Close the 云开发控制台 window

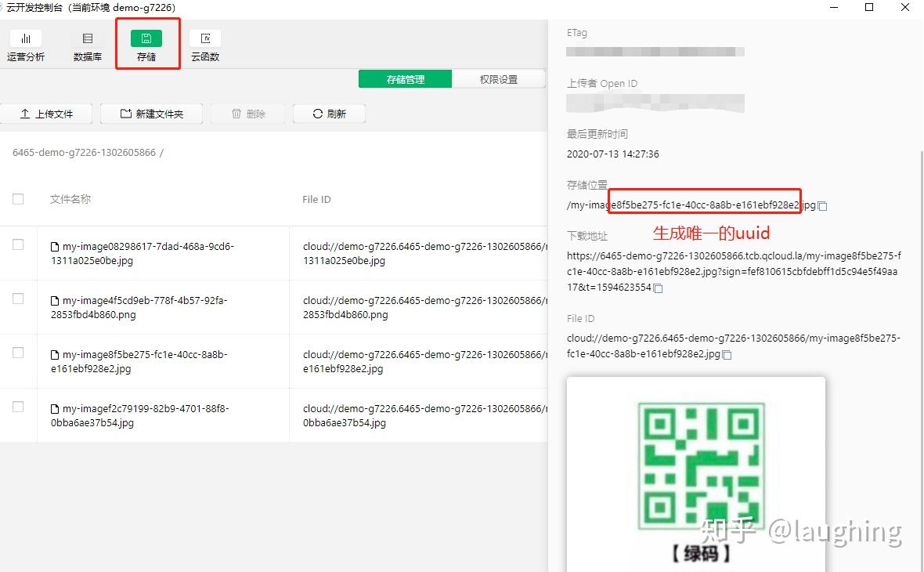tap(905, 8)
